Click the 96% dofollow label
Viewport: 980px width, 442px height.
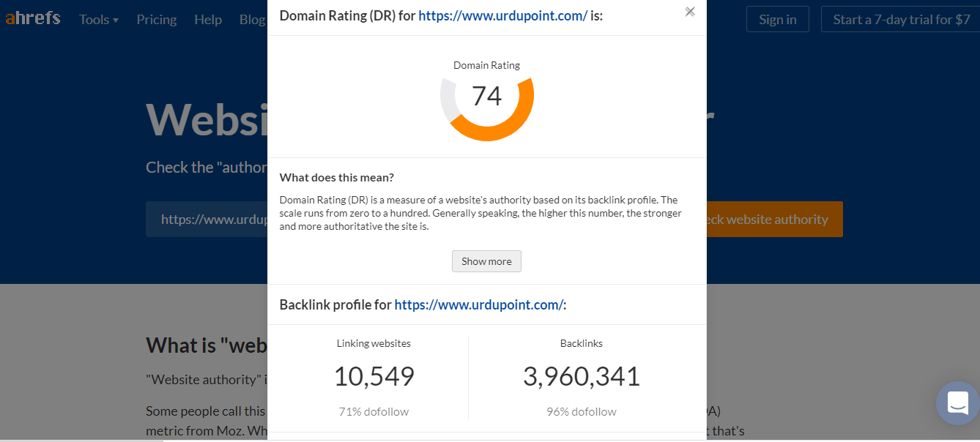point(581,411)
